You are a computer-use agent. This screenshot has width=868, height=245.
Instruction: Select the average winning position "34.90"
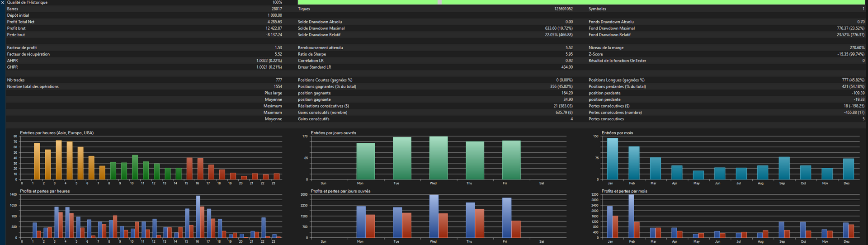[568, 99]
